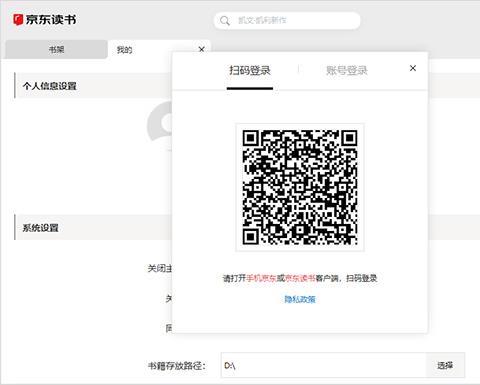
Task: Click the book storage path field
Action: tap(323, 365)
